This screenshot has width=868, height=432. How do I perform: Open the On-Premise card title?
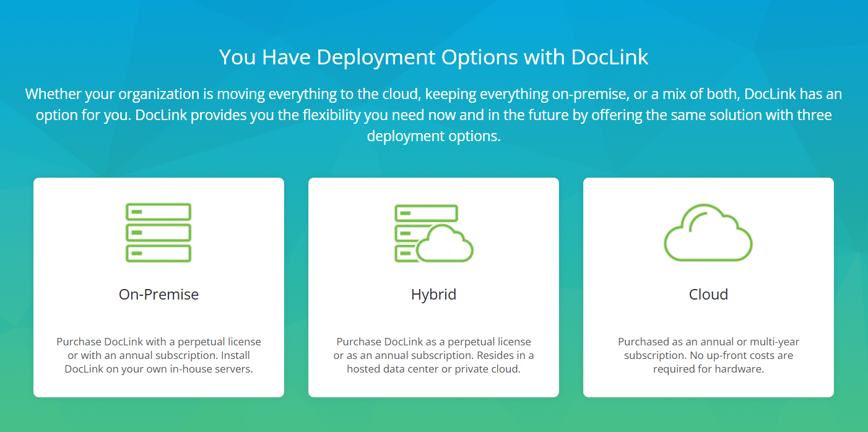(158, 295)
